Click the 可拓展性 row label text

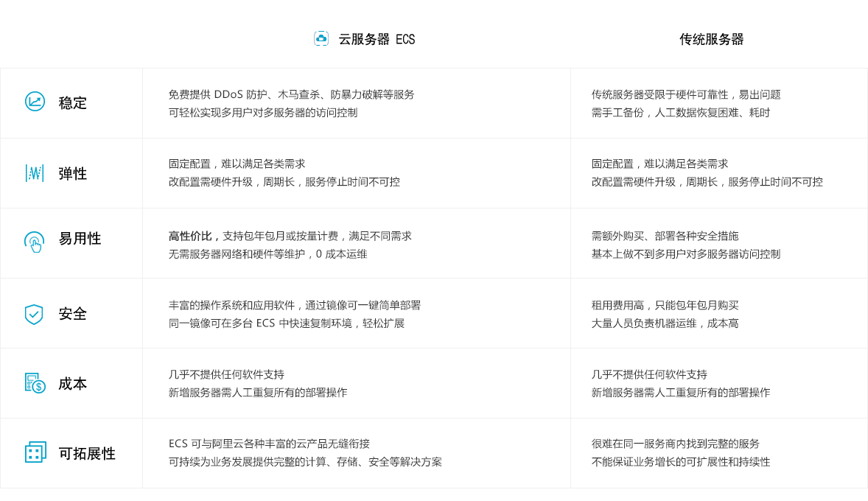pyautogui.click(x=87, y=454)
